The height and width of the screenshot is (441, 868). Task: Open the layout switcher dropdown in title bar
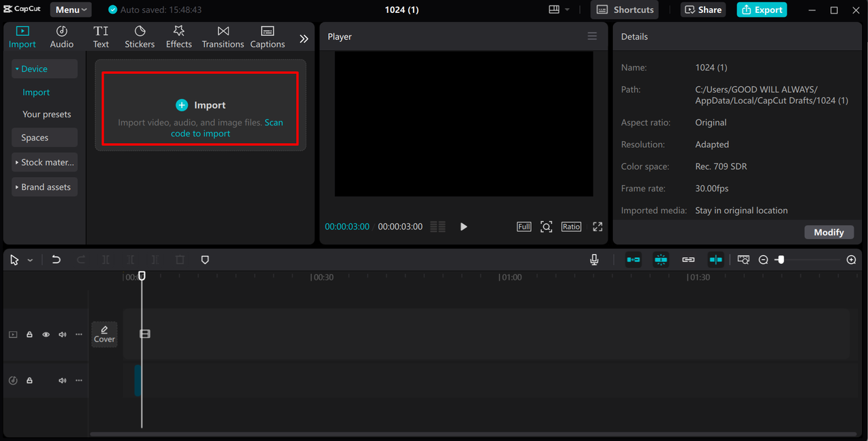(x=559, y=9)
